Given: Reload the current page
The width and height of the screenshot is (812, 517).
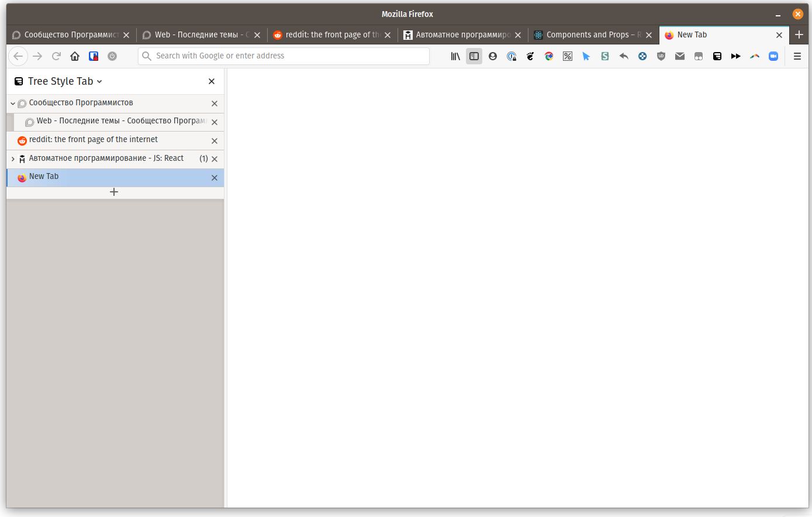Looking at the screenshot, I should click(x=56, y=56).
